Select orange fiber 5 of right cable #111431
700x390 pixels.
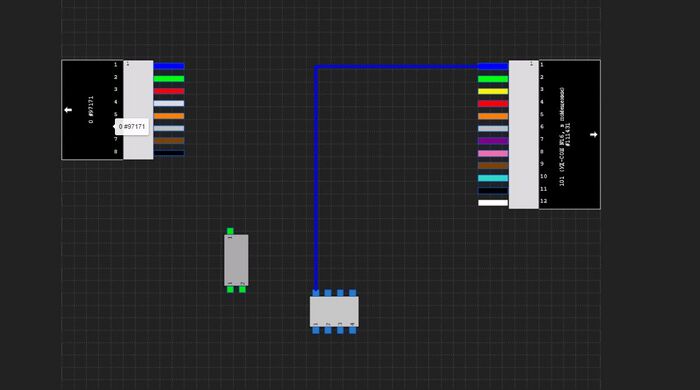(493, 116)
